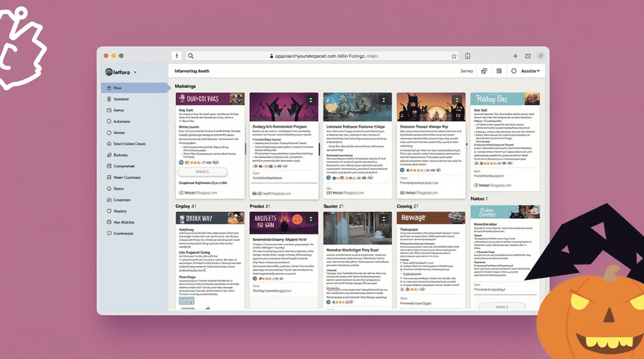Click the pill button in the first top-row card
The width and height of the screenshot is (644, 359).
click(202, 172)
